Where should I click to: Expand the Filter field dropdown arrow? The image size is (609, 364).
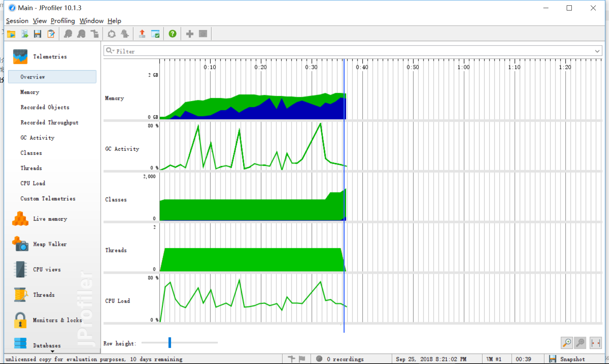(597, 51)
